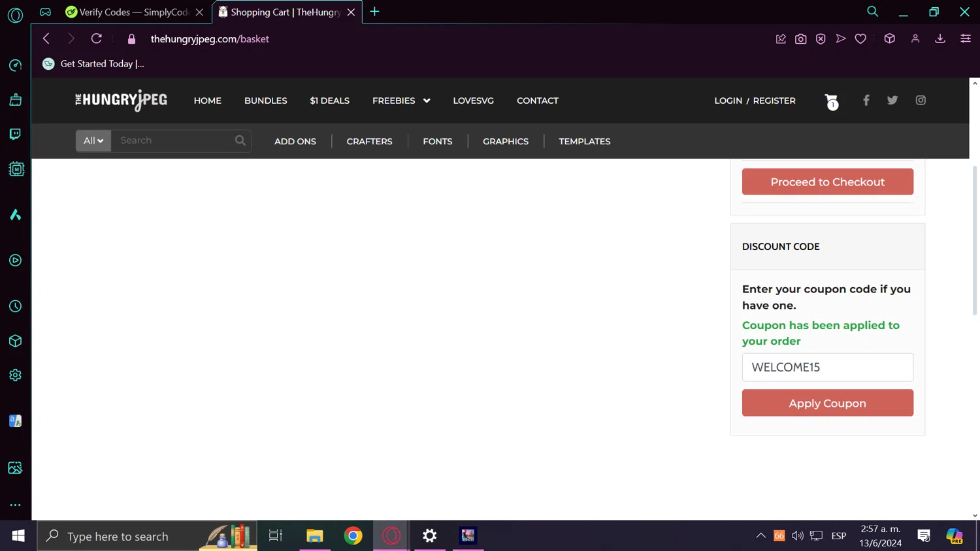Focus the coupon code input field
Viewport: 980px width, 551px height.
click(x=828, y=367)
